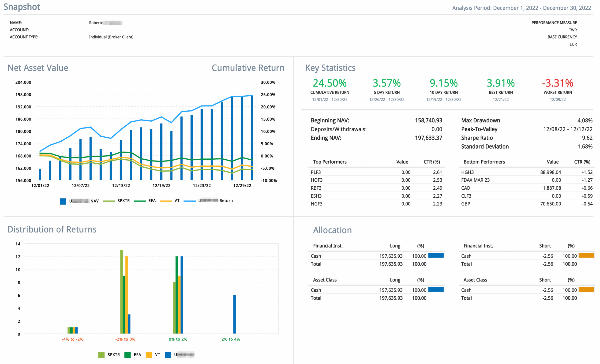The width and height of the screenshot is (600, 364).
Task: Click the -3.31% worst return figure
Action: (x=557, y=83)
